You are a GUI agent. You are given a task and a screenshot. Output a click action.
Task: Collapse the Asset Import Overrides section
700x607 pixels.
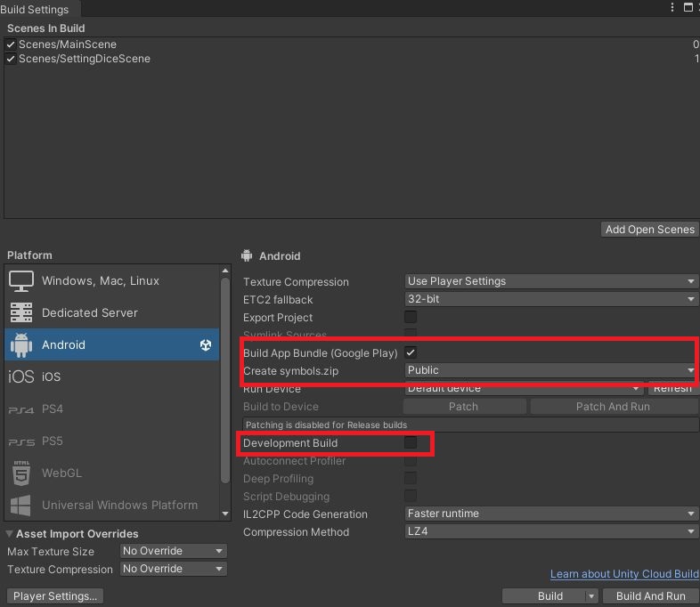point(9,533)
